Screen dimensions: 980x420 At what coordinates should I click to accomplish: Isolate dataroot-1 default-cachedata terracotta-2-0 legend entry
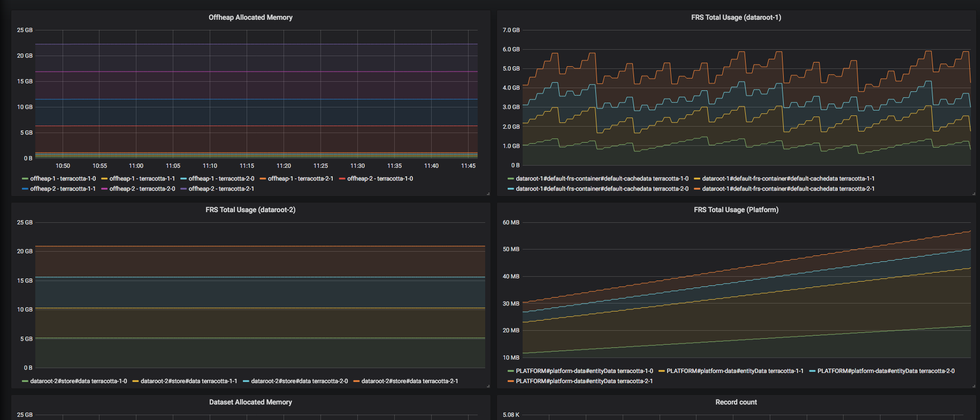pyautogui.click(x=602, y=189)
